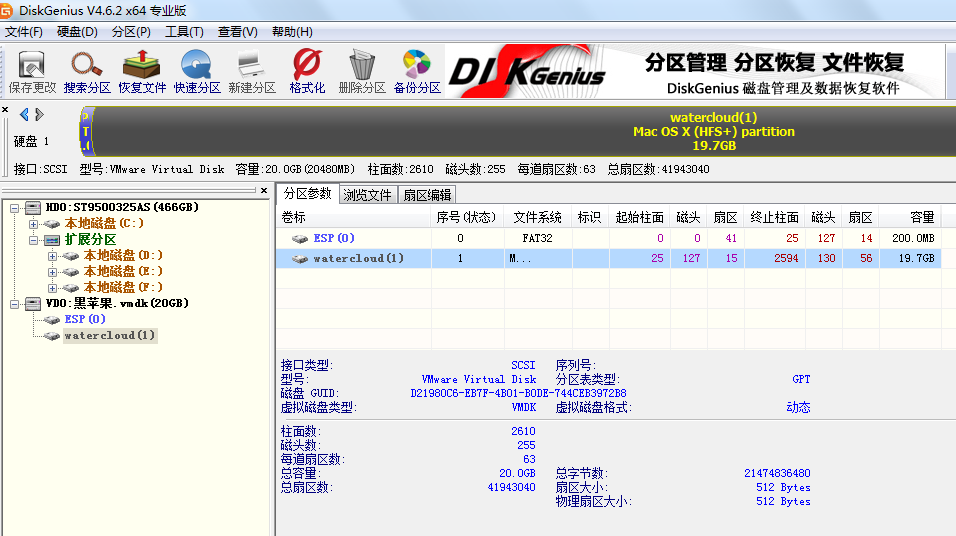Open the 分区(P) menu
Image resolution: width=956 pixels, height=536 pixels.
pos(131,32)
